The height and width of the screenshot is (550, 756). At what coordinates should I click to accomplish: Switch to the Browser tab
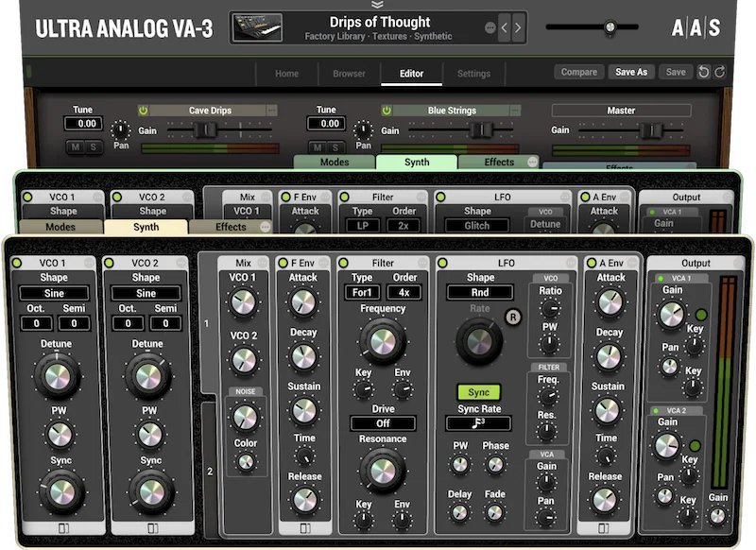[349, 74]
